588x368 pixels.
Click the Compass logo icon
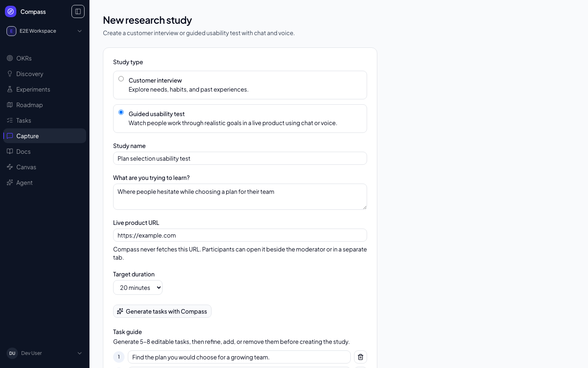(x=11, y=11)
